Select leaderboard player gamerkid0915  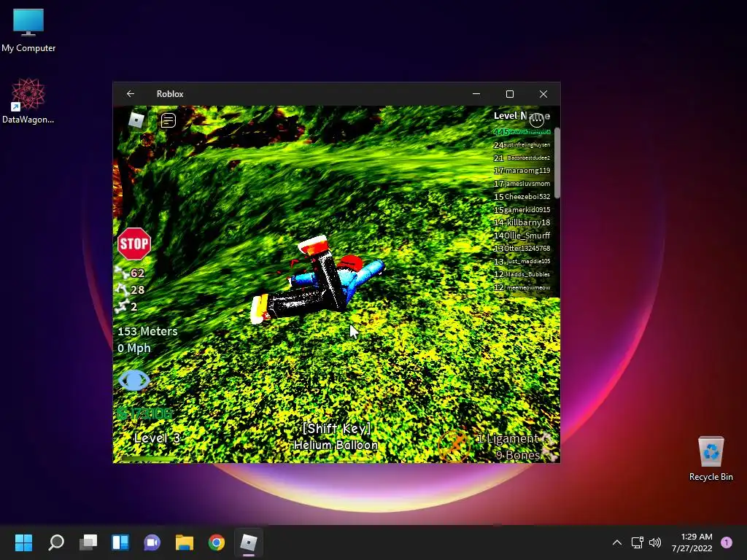click(522, 209)
